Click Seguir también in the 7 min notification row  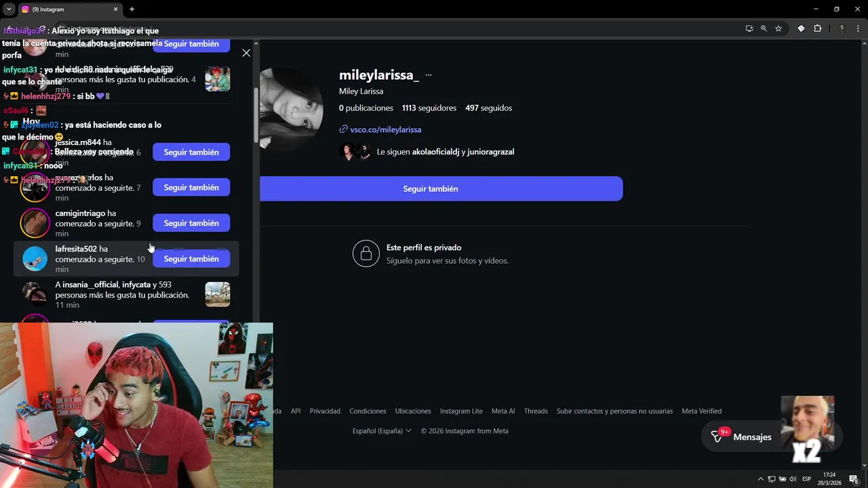(x=191, y=187)
